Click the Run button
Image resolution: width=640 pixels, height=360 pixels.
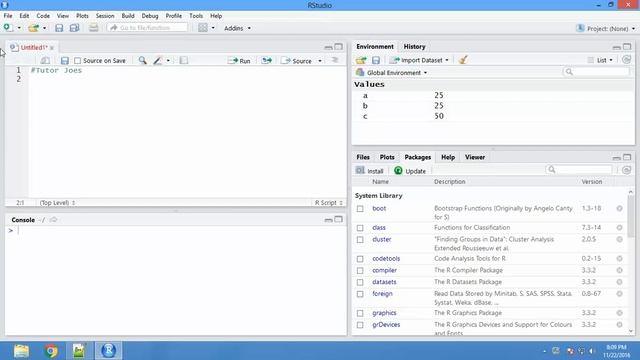click(239, 61)
